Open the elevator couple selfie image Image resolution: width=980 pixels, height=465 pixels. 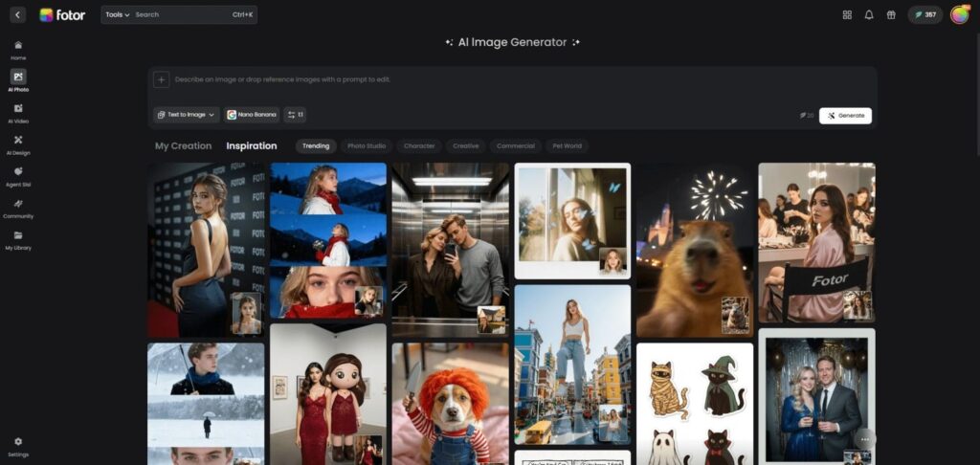click(450, 250)
